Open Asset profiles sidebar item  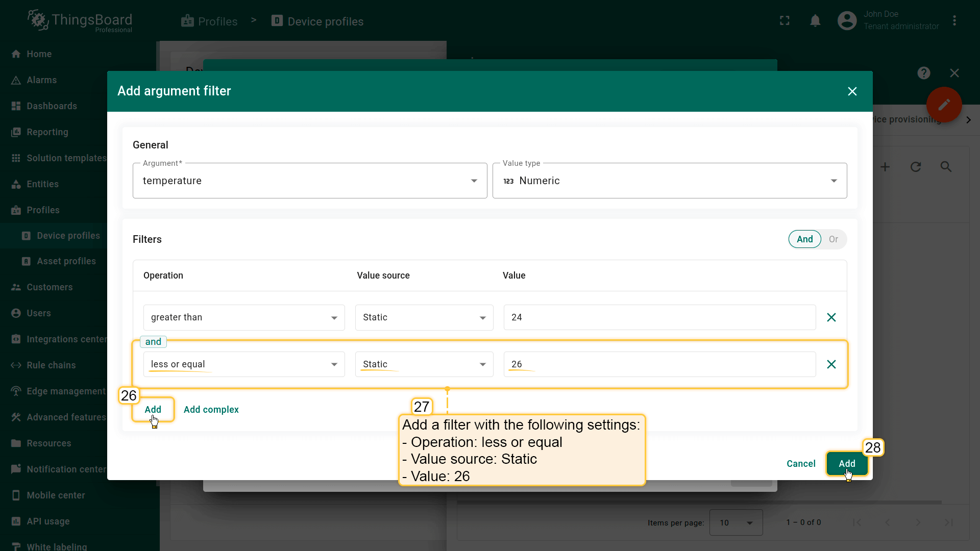[x=66, y=261]
